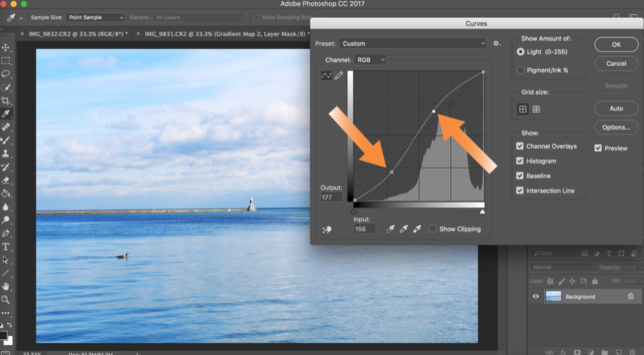Select the History Brush tool
This screenshot has height=355, width=644.
[x=6, y=167]
